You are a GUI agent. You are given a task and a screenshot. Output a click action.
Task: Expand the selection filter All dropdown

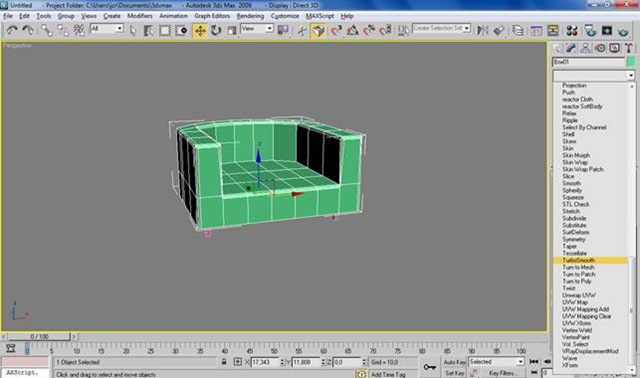107,29
